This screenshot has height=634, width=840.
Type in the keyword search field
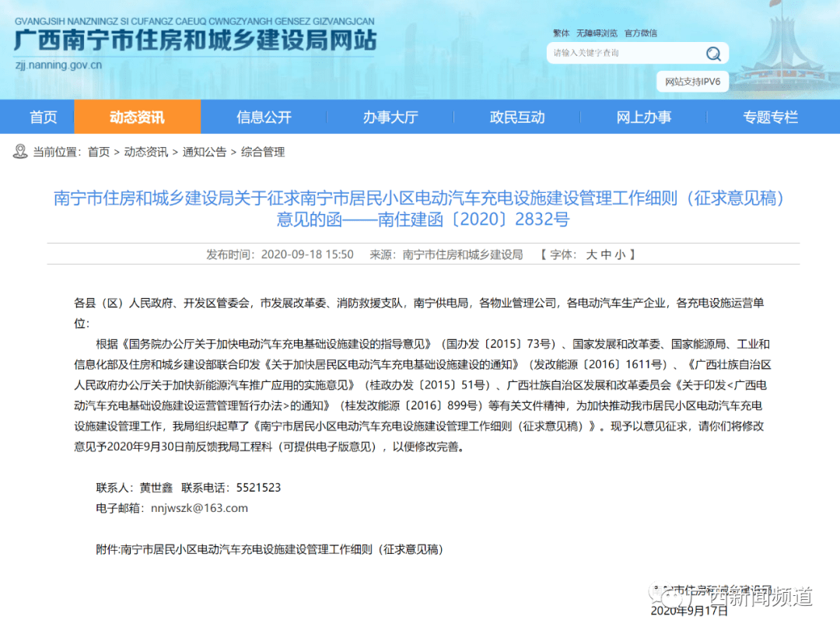(622, 53)
